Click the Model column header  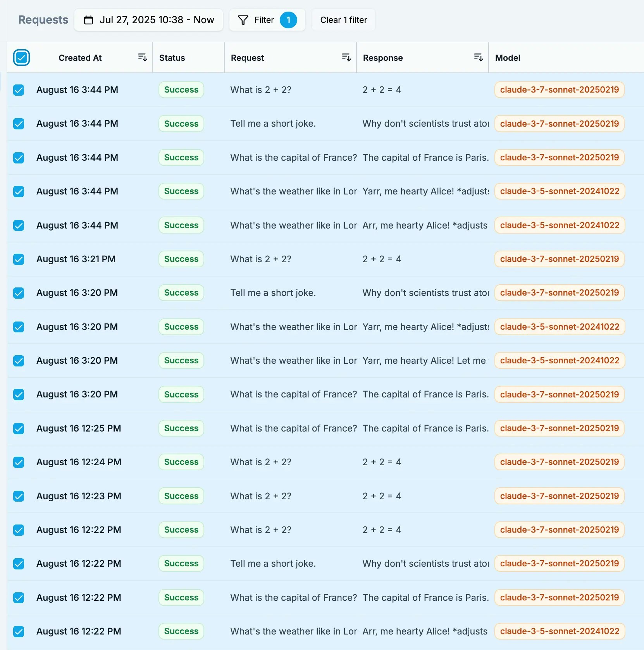[508, 58]
